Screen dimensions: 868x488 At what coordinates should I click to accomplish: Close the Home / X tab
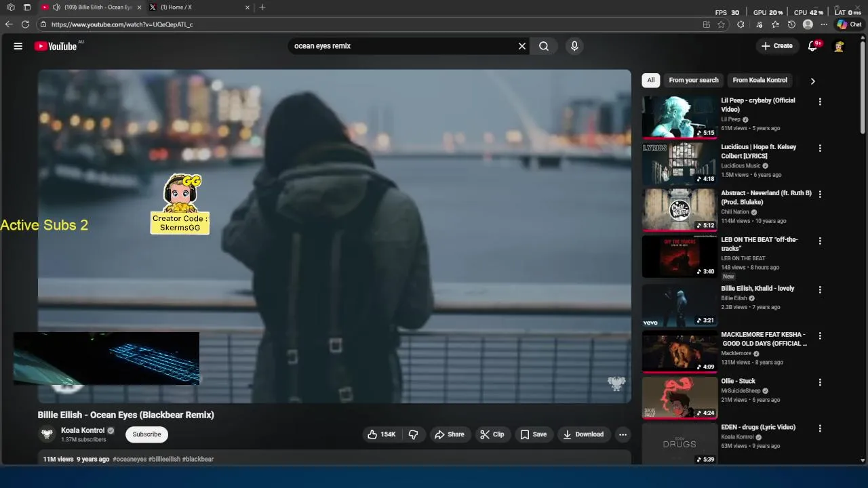click(x=247, y=7)
